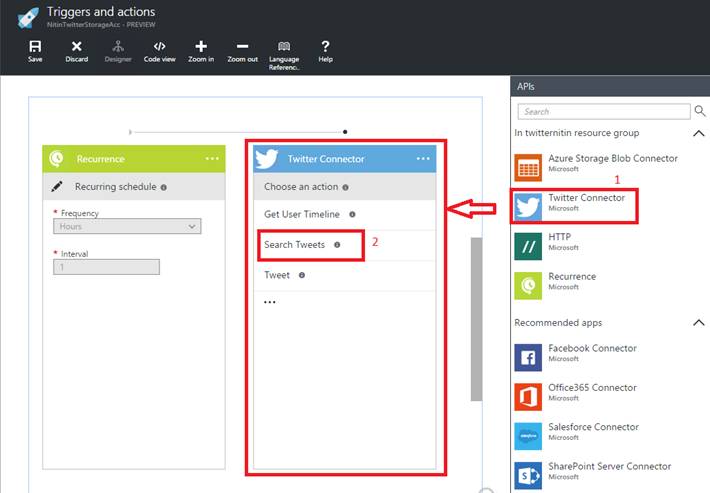Switch to Designer view icon
This screenshot has height=493, width=710.
118,46
